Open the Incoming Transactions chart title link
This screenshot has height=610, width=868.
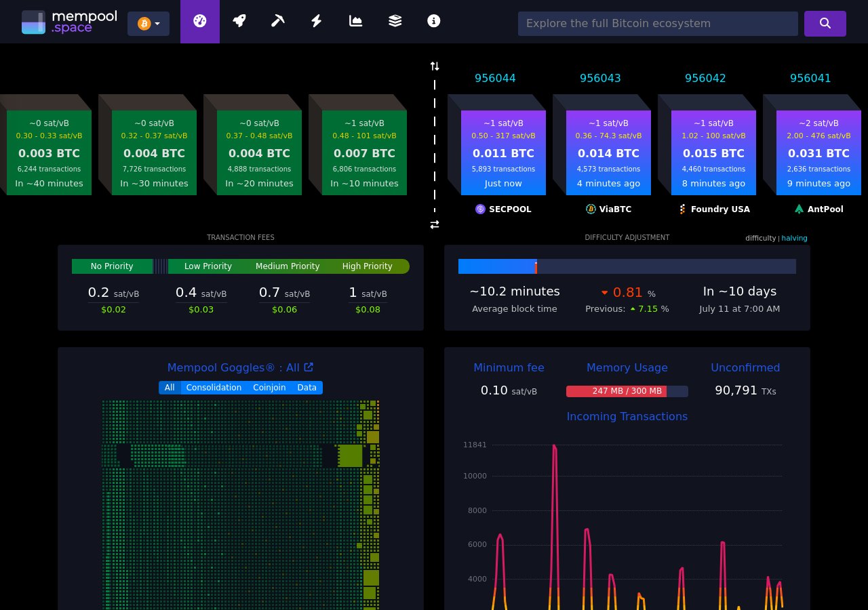click(x=627, y=416)
